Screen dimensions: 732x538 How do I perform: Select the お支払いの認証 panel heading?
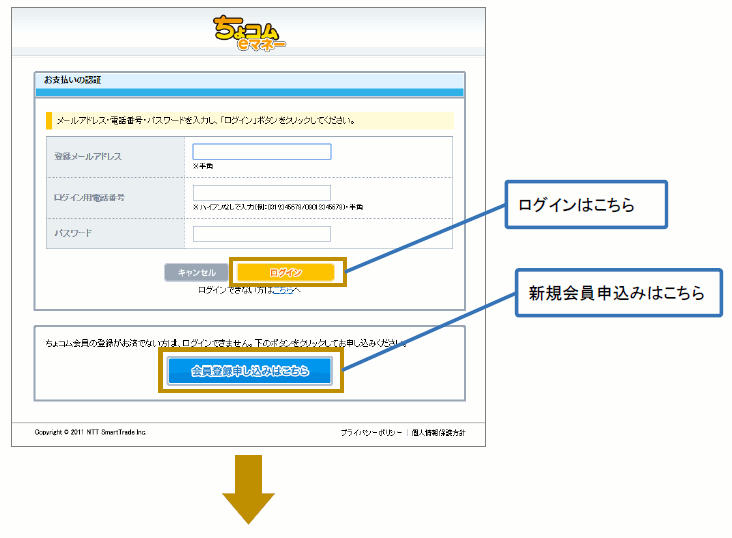[72, 79]
